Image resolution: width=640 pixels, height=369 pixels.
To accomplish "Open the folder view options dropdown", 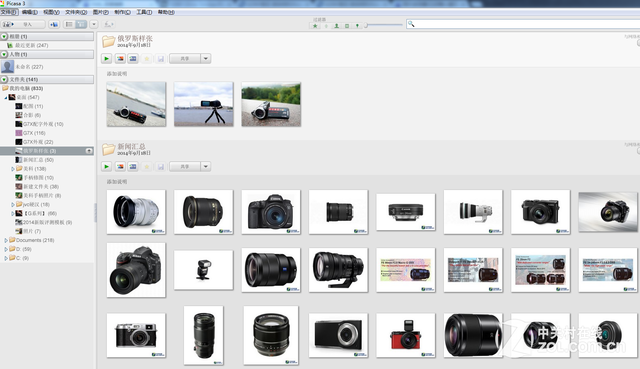I will tap(94, 24).
